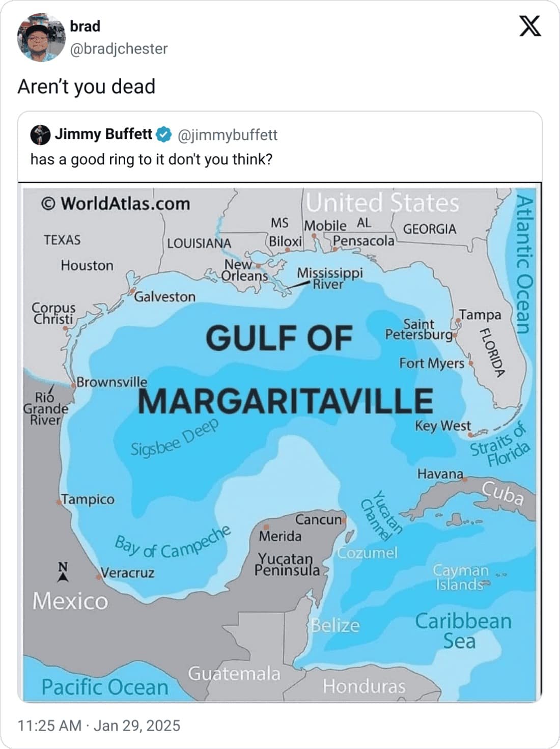Open the @jimmybuffett handle link

(227, 135)
